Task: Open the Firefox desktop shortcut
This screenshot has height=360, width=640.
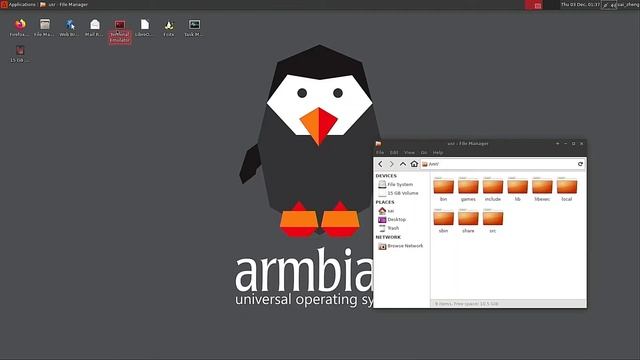Action: pos(19,28)
